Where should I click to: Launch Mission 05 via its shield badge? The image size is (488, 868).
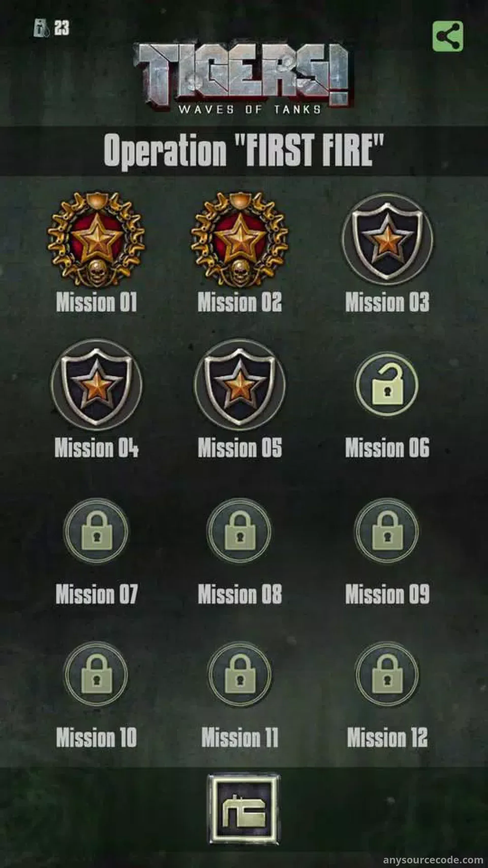239,385
